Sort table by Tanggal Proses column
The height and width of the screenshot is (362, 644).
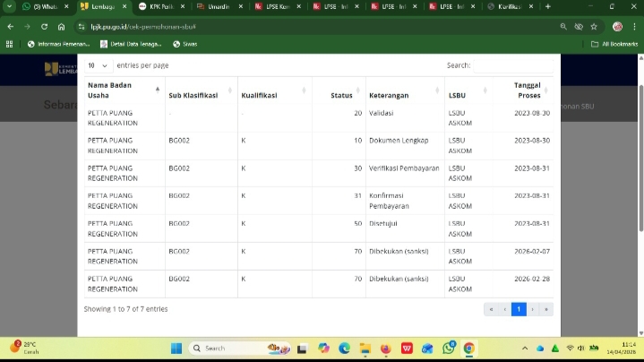point(528,90)
